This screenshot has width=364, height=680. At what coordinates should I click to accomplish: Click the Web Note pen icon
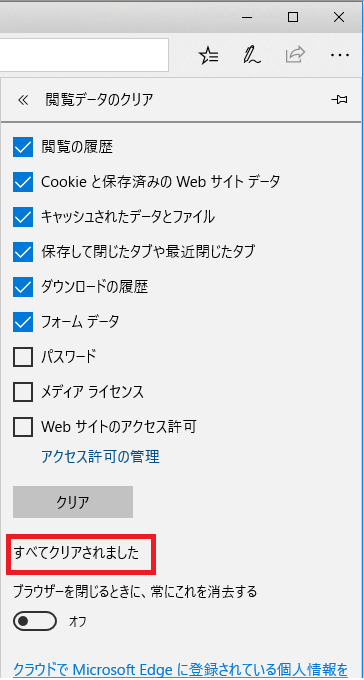251,55
